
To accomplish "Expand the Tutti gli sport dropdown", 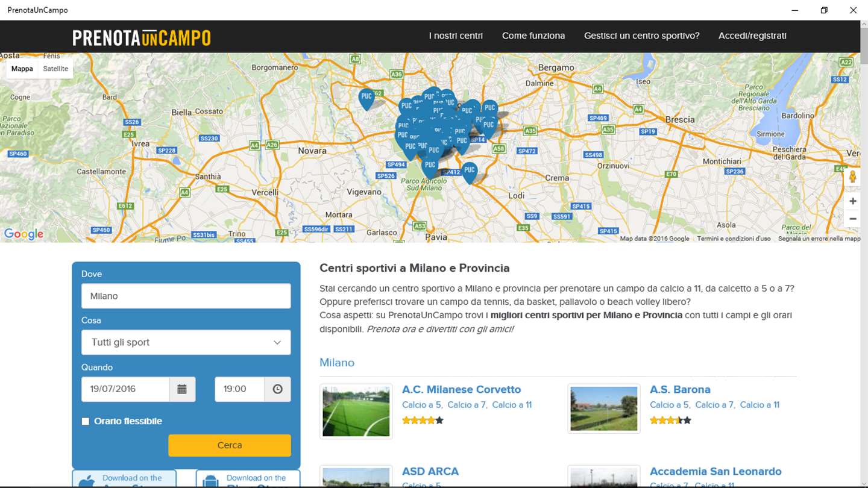I will click(x=186, y=342).
